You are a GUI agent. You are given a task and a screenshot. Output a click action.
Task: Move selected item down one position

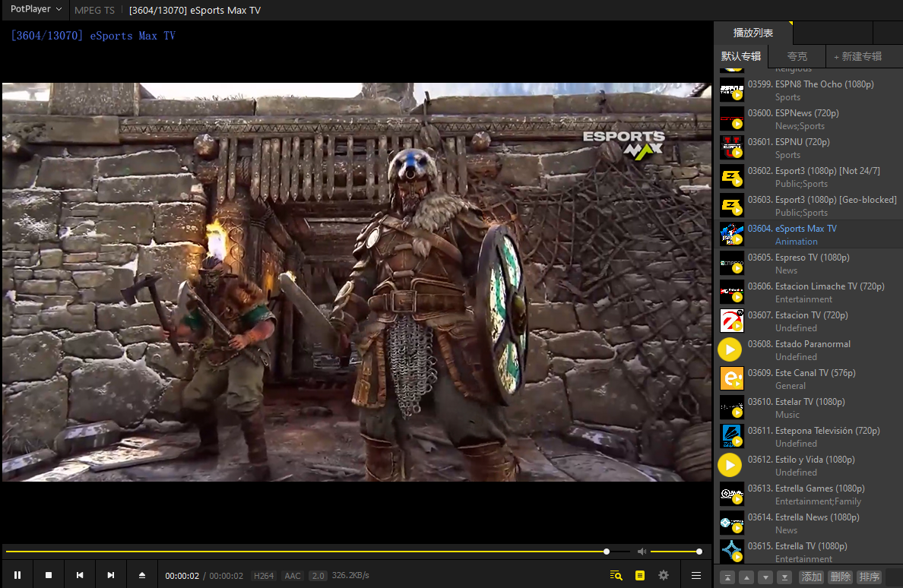click(765, 577)
